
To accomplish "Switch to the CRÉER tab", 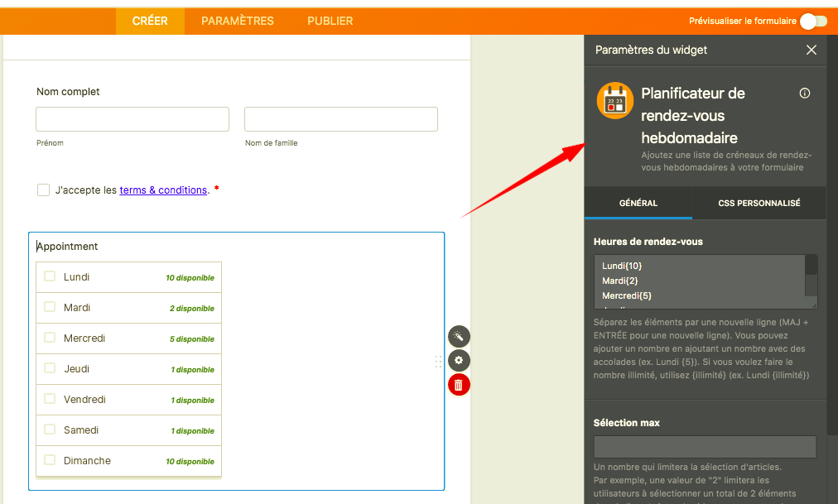I will [x=150, y=22].
